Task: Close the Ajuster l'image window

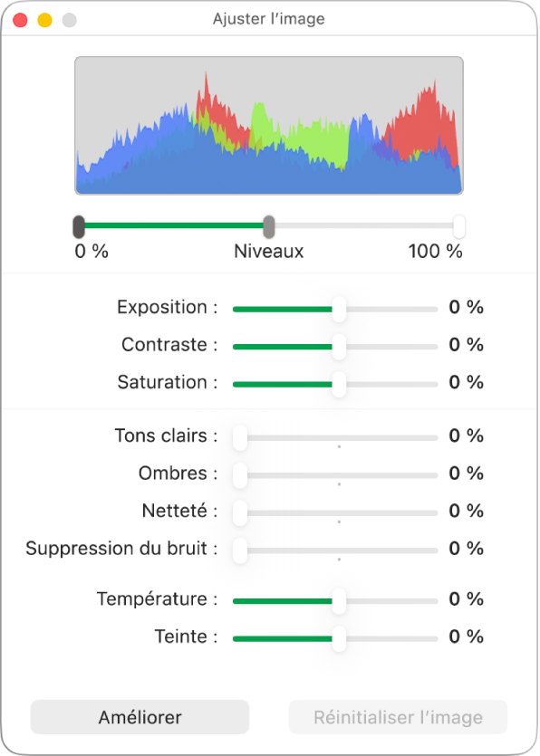Action: coord(20,20)
